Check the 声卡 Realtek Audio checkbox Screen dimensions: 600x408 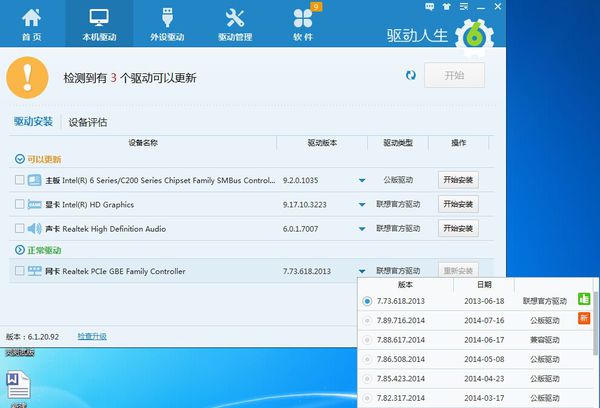19,228
